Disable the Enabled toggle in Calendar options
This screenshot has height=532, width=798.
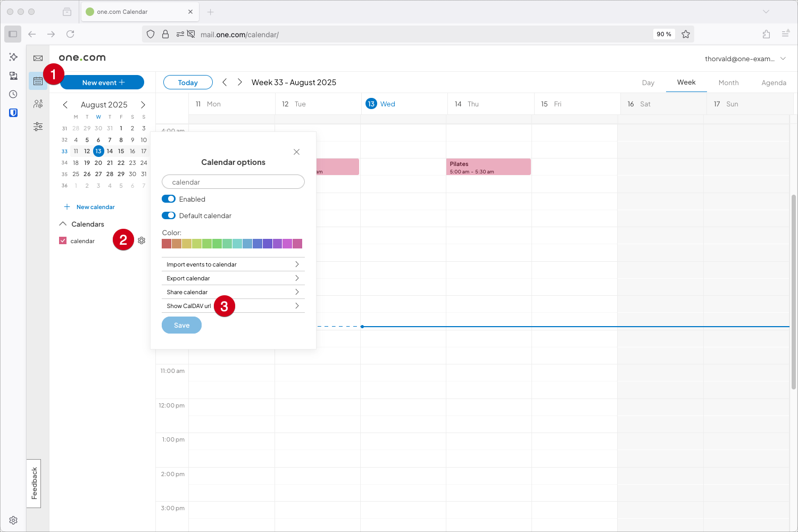(168, 198)
